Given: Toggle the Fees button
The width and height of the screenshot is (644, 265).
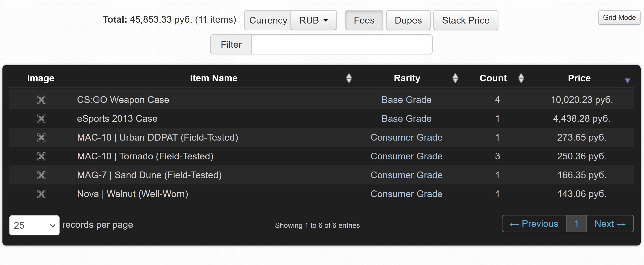Looking at the screenshot, I should pyautogui.click(x=364, y=20).
